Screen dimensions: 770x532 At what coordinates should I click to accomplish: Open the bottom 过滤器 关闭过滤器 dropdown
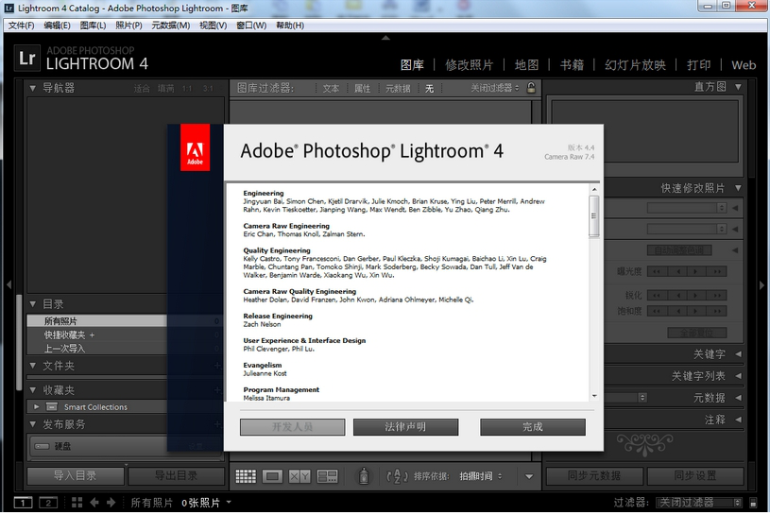click(699, 503)
